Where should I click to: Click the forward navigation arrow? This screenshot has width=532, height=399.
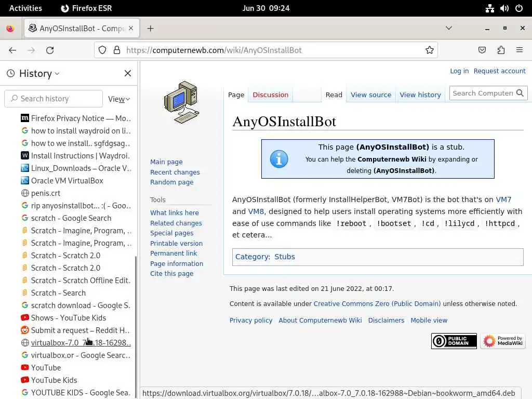[x=31, y=50]
